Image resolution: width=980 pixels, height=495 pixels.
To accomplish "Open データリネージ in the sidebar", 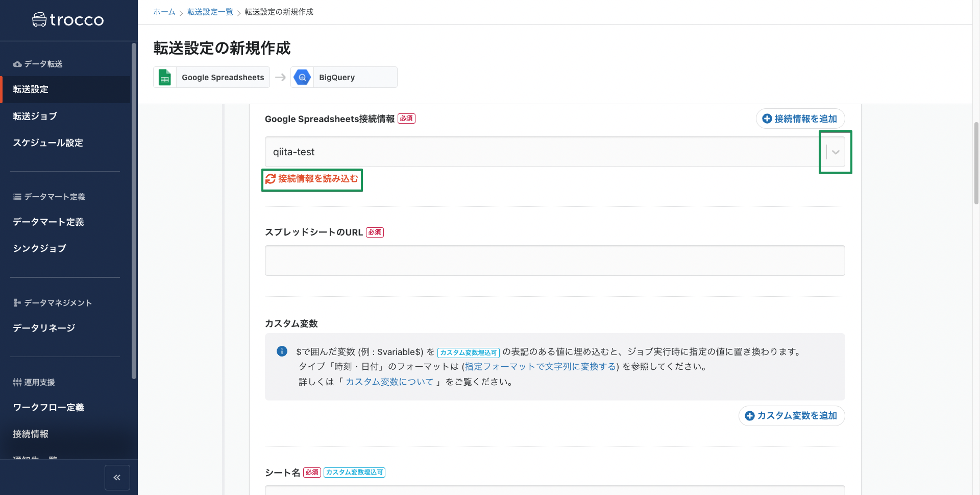I will pos(44,328).
